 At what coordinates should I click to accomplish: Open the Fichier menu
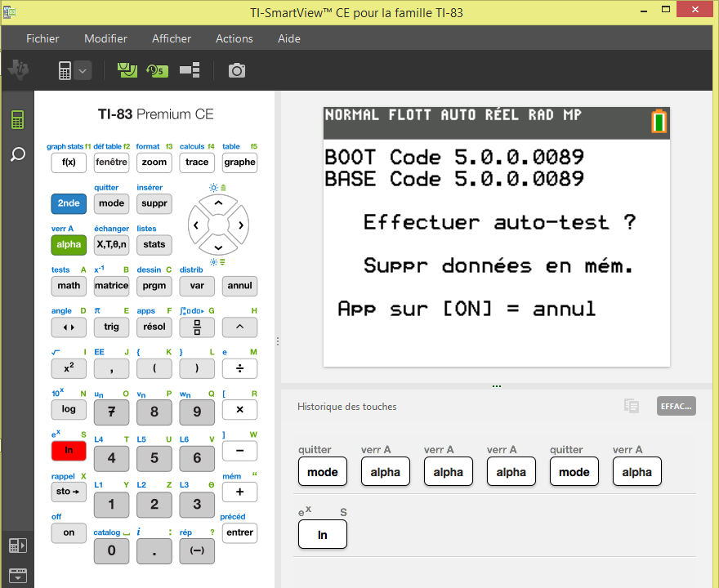(x=42, y=38)
